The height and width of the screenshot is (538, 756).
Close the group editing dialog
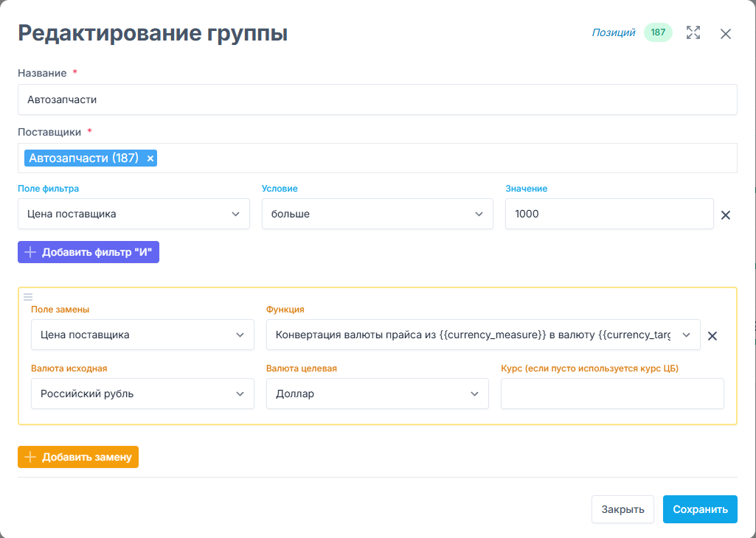coord(726,34)
